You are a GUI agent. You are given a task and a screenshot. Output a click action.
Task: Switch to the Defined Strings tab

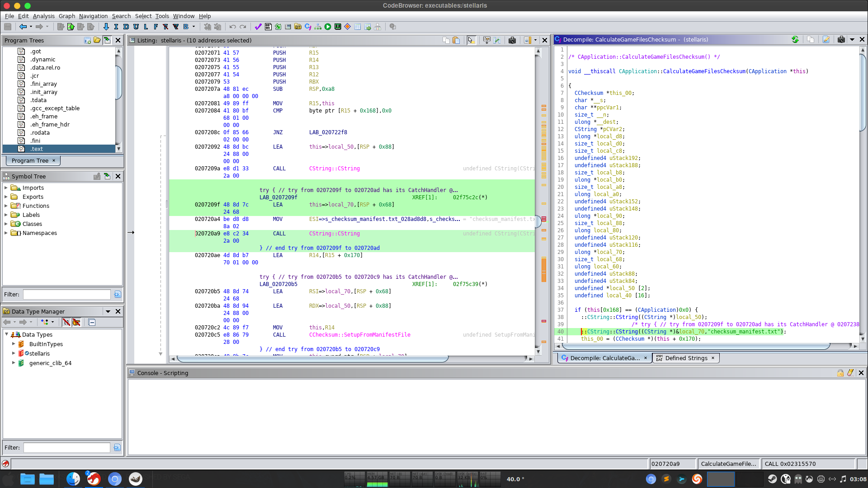(x=686, y=358)
